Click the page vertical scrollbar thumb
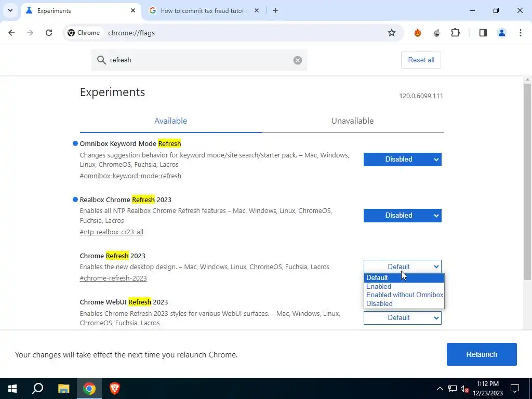 [527, 181]
